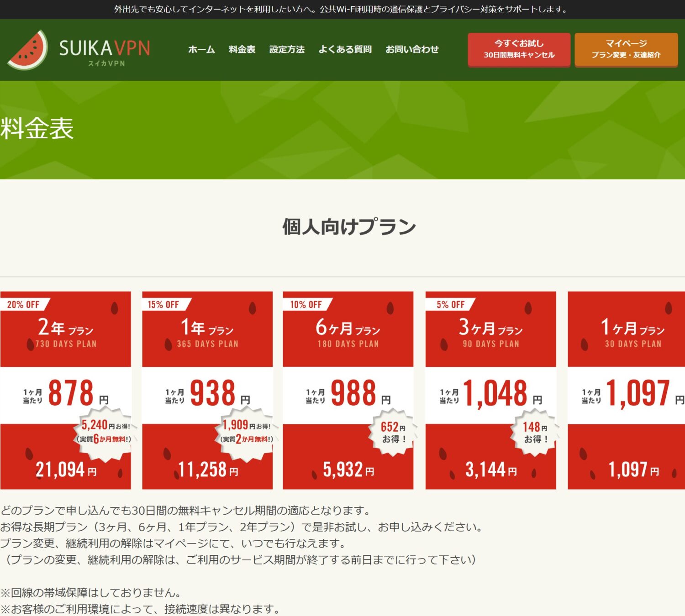The width and height of the screenshot is (685, 616).
Task: Go to the 設定方法 page
Action: coord(287,49)
